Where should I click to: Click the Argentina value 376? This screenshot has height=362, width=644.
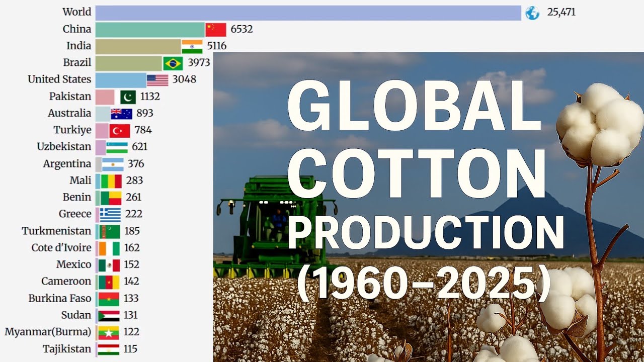(136, 164)
